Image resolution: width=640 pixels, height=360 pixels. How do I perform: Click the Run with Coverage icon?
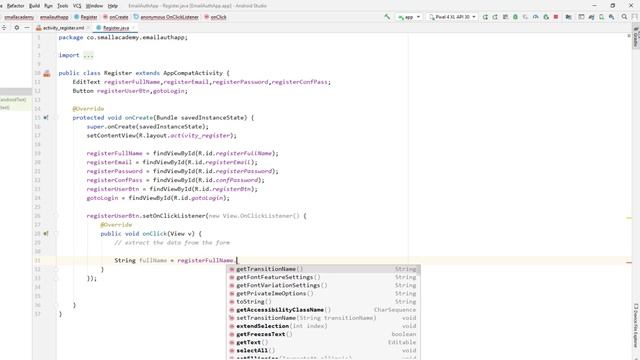pyautogui.click(x=525, y=17)
